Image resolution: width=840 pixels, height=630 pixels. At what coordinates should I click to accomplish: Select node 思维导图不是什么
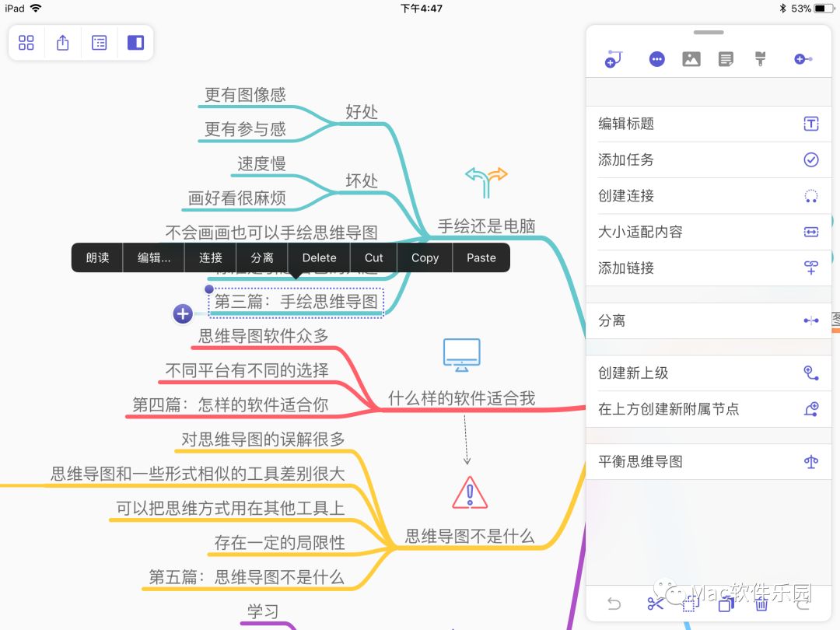click(x=469, y=536)
